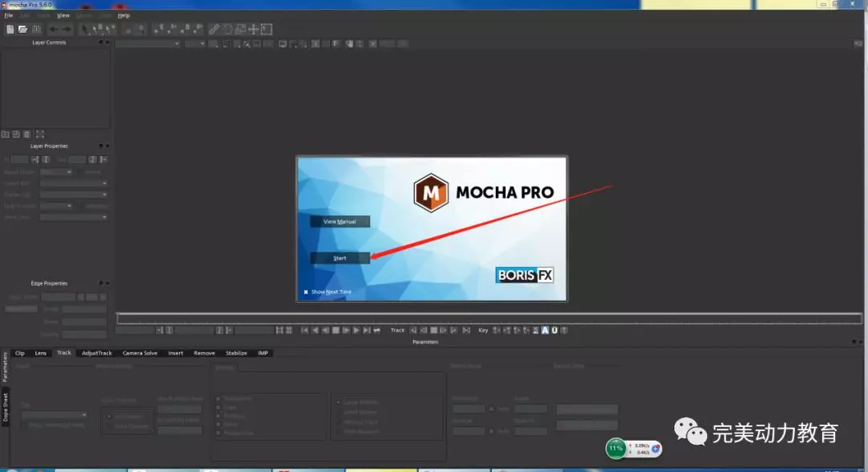
Task: Open the wide dropdown in the viewer toolbar
Action: click(148, 43)
